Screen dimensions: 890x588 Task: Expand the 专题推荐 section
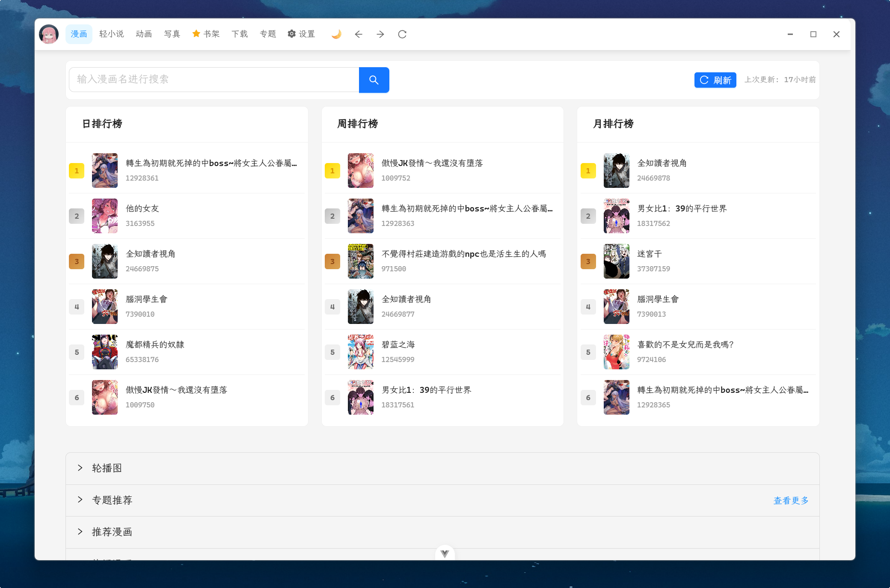click(x=112, y=500)
